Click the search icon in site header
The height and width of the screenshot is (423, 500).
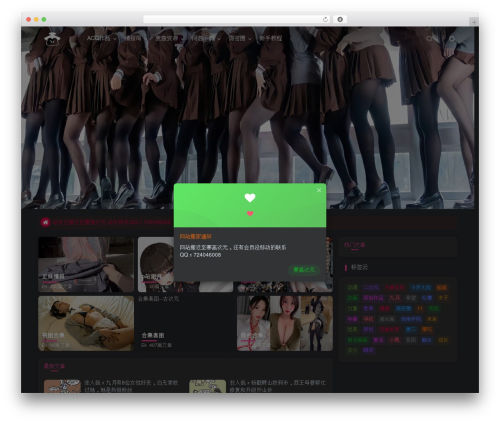tap(429, 39)
